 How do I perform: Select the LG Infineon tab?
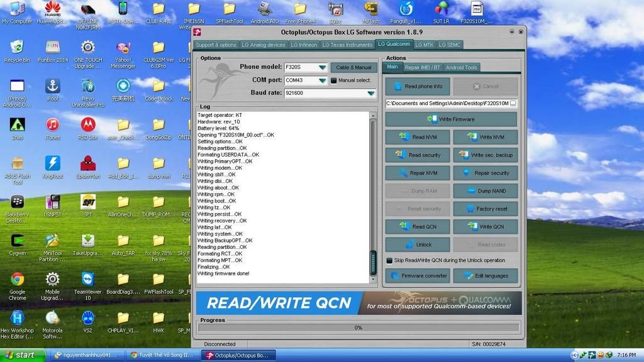tap(304, 45)
